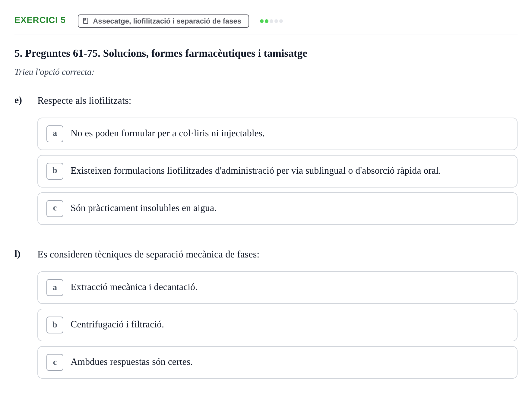Click question text 'Respecte als liofilitzats:'
This screenshot has width=532, height=407.
coord(84,101)
